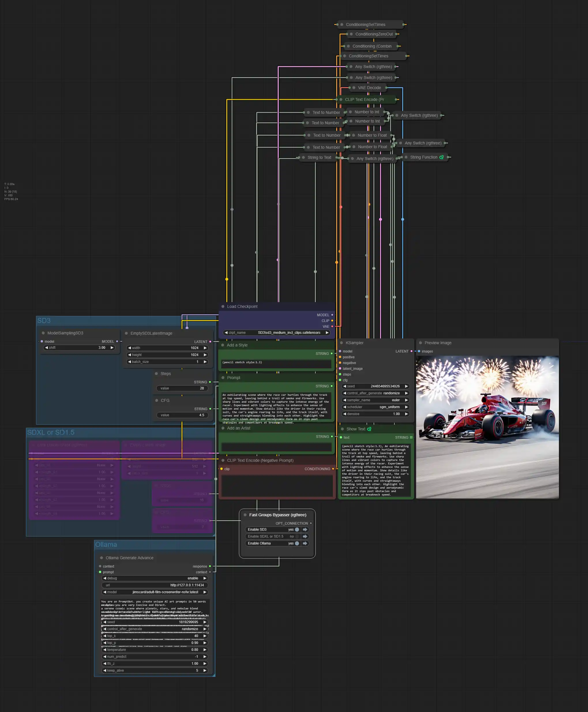Open the sampler_name dropdown in KSampler

pyautogui.click(x=375, y=400)
